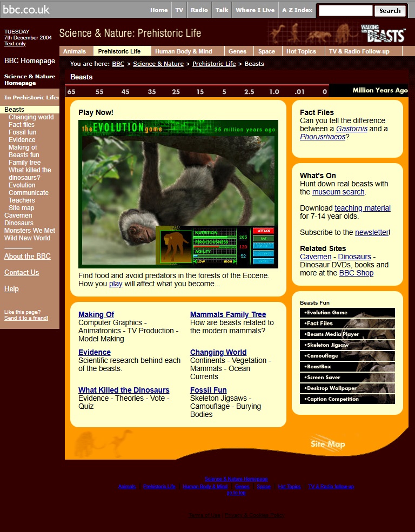Image resolution: width=415 pixels, height=532 pixels.
Task: Click the Text only link
Action: [x=15, y=44]
